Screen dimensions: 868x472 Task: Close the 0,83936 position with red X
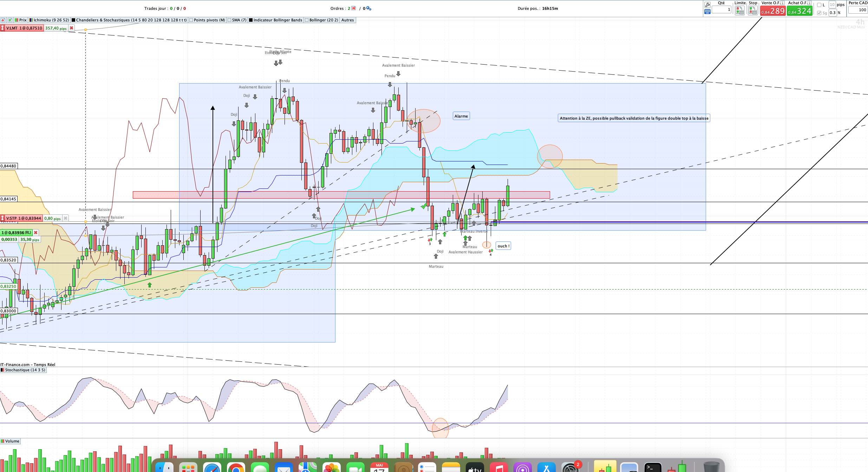pos(35,232)
